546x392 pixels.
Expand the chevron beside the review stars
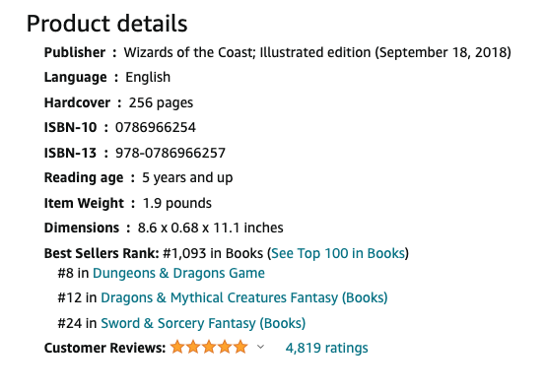[x=260, y=347]
